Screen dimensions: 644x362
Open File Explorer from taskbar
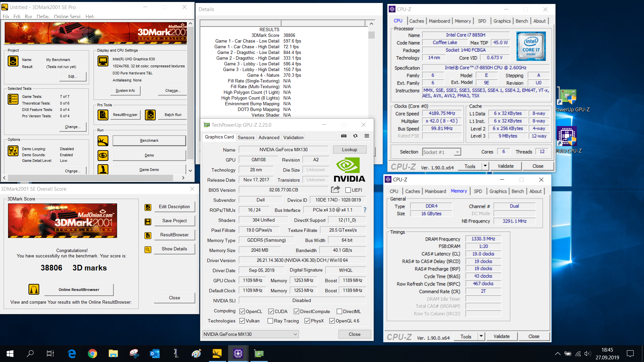tap(113, 353)
